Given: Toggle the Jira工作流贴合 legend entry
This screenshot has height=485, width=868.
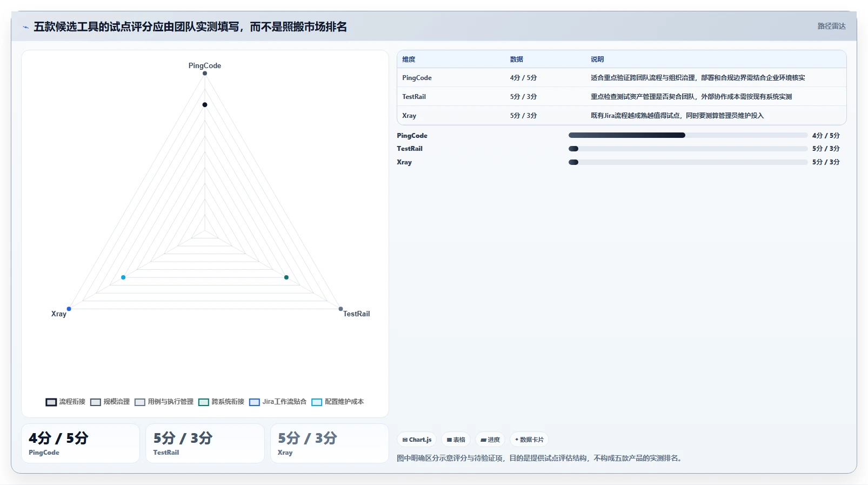Looking at the screenshot, I should pyautogui.click(x=278, y=402).
